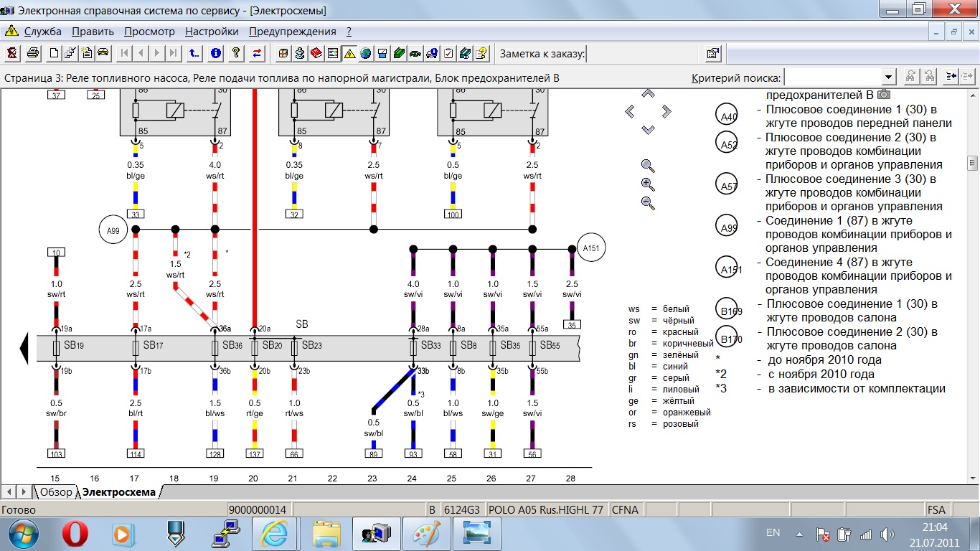Click the legend panel vertical scrollbar thumb

pyautogui.click(x=972, y=161)
